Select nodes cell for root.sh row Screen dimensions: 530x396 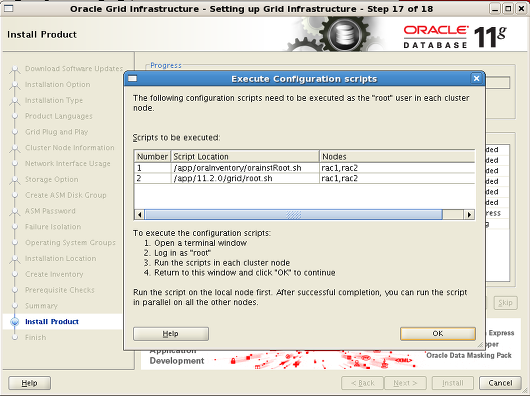coord(397,178)
